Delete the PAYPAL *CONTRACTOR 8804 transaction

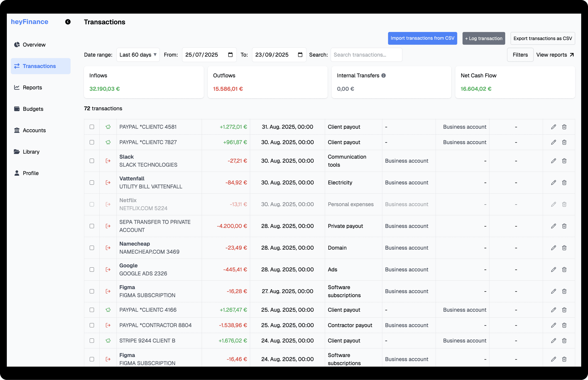pyautogui.click(x=564, y=325)
